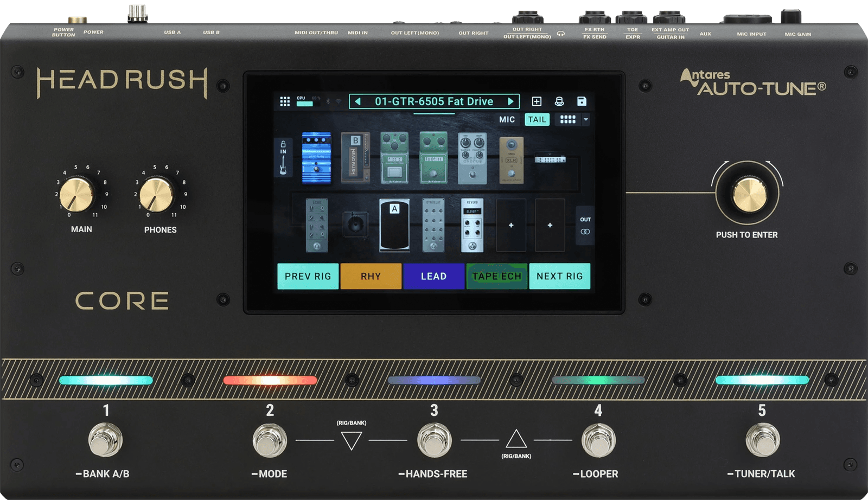Add a block in first empty slot
This screenshot has height=500, width=868.
tap(511, 225)
